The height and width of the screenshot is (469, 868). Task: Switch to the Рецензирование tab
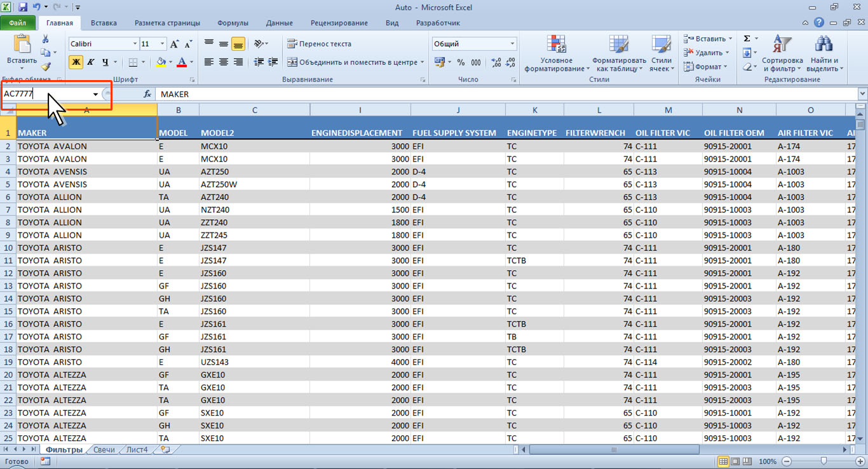coord(339,23)
